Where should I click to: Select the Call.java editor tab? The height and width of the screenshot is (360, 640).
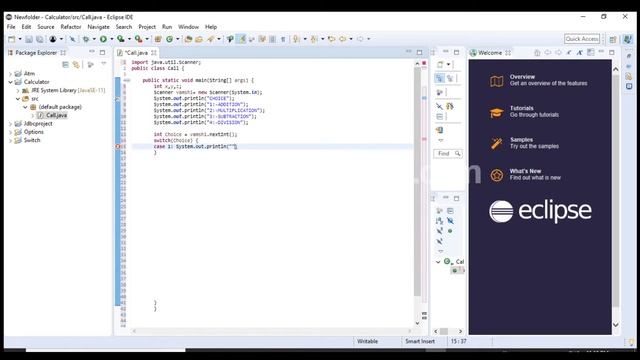click(136, 53)
